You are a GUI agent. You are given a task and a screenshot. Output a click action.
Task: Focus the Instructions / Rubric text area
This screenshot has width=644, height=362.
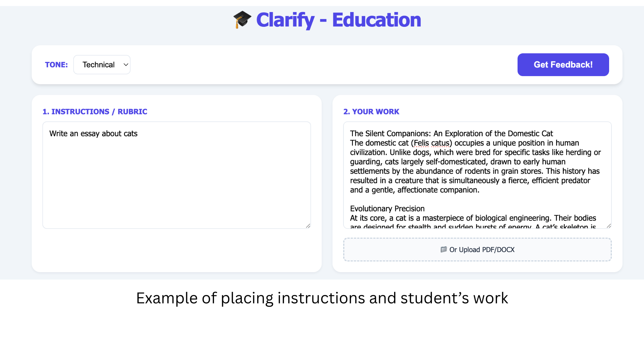pyautogui.click(x=176, y=181)
